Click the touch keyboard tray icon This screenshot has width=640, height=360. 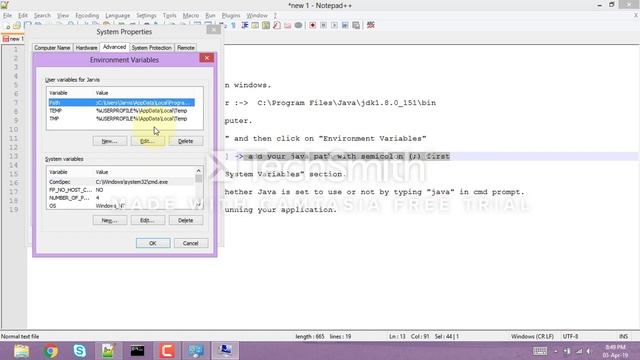540,351
